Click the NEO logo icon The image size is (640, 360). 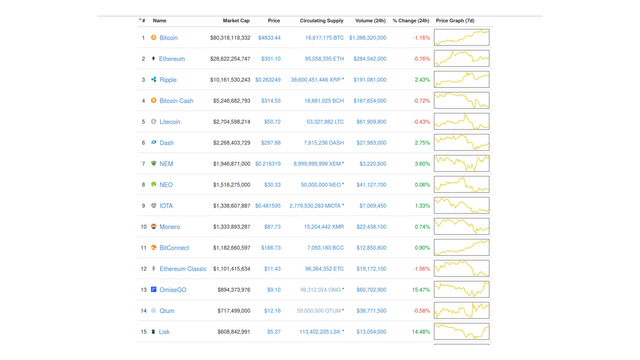coord(153,184)
